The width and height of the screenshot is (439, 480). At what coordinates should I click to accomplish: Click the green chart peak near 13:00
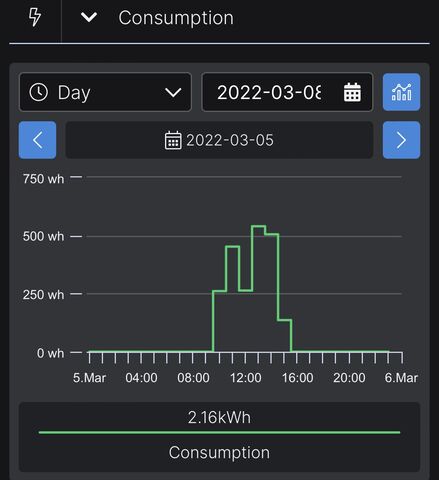point(258,227)
